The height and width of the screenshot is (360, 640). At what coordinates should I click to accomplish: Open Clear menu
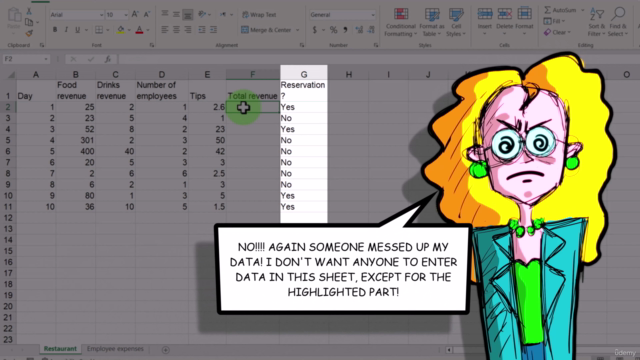click(557, 32)
